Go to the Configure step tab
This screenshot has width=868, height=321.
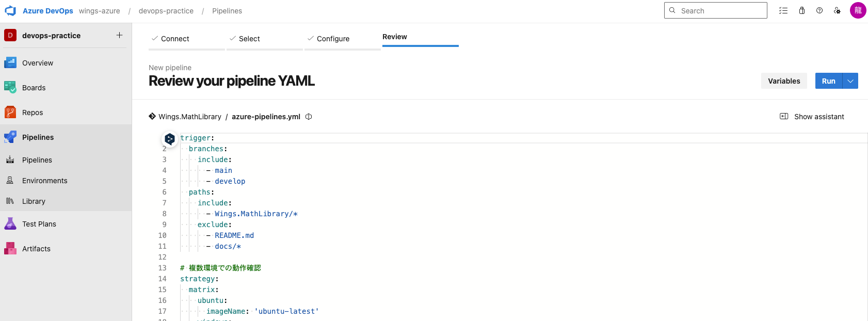[x=333, y=39]
